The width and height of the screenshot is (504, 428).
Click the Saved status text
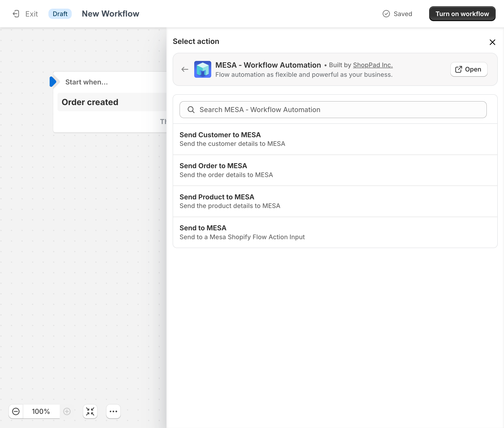(403, 14)
